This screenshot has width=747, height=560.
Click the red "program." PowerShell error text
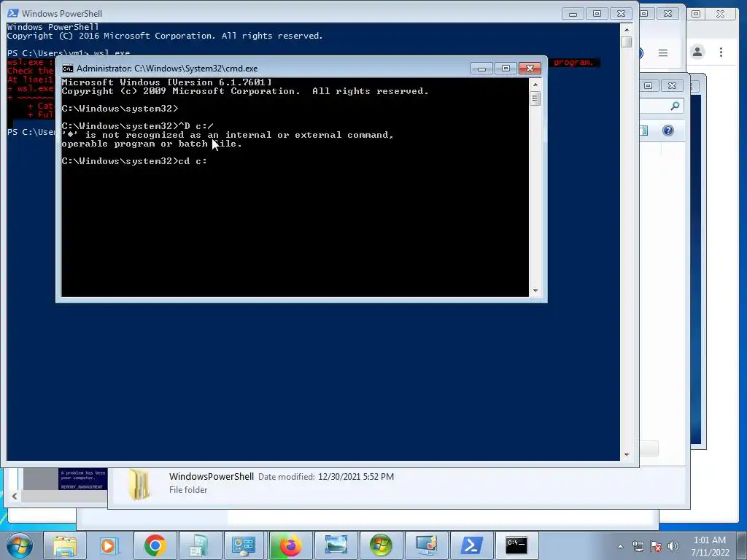point(573,63)
